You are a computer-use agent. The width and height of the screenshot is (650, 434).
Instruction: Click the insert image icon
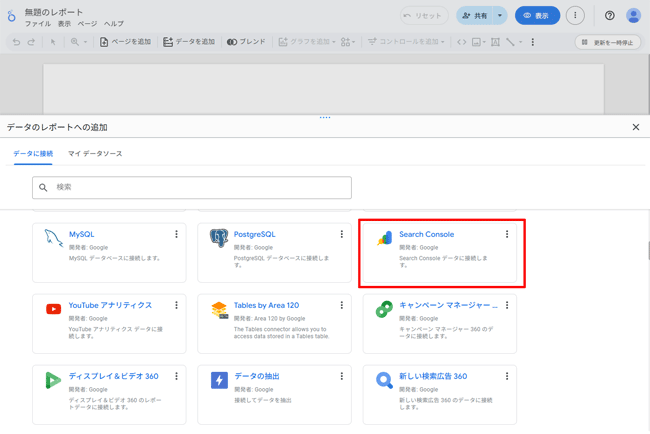(x=477, y=42)
